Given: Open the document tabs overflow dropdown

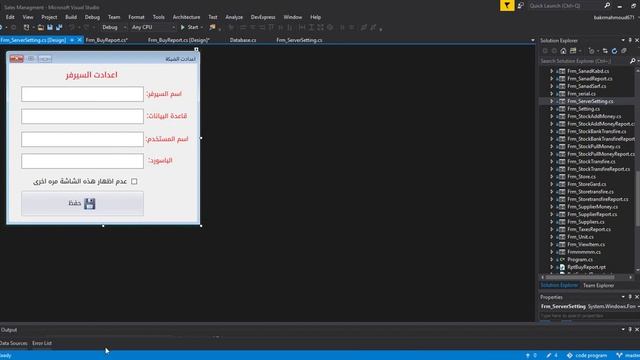Looking at the screenshot, I should click(x=533, y=40).
